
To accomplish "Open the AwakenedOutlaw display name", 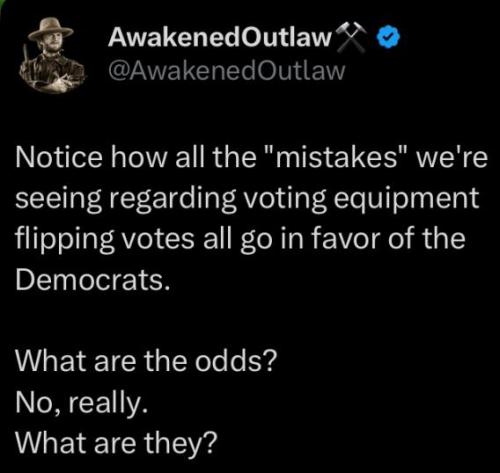I will tap(220, 37).
